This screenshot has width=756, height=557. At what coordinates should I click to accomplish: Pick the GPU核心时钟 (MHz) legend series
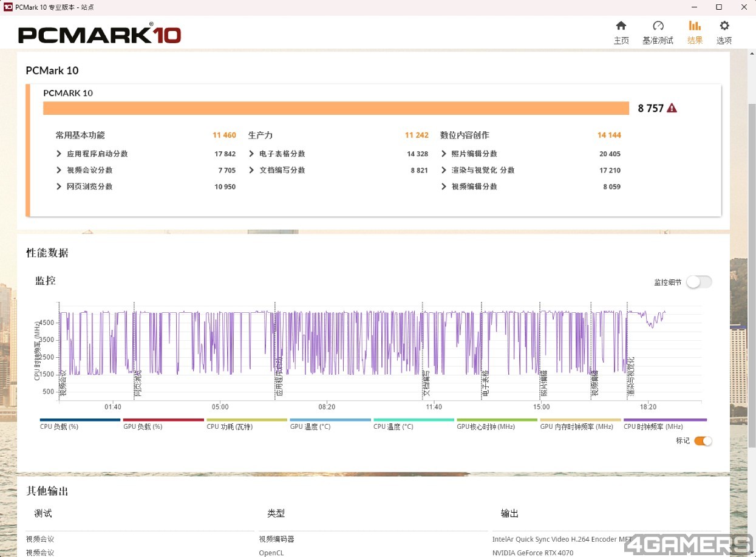[497, 423]
